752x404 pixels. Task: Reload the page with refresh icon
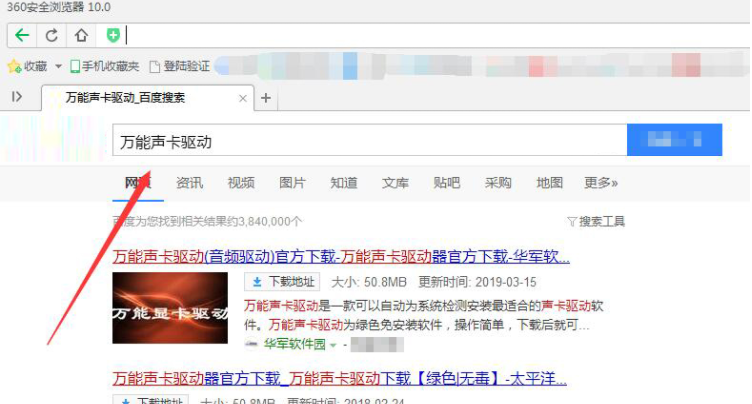[52, 35]
